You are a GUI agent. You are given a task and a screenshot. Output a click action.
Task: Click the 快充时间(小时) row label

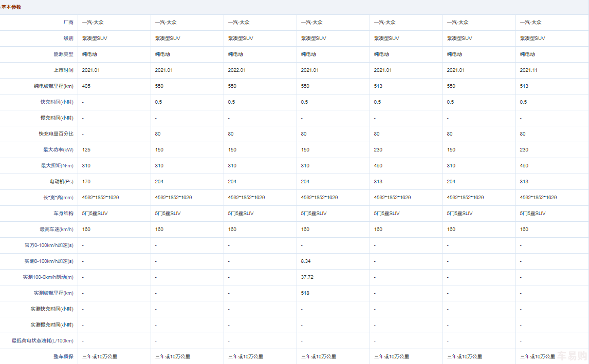57,102
